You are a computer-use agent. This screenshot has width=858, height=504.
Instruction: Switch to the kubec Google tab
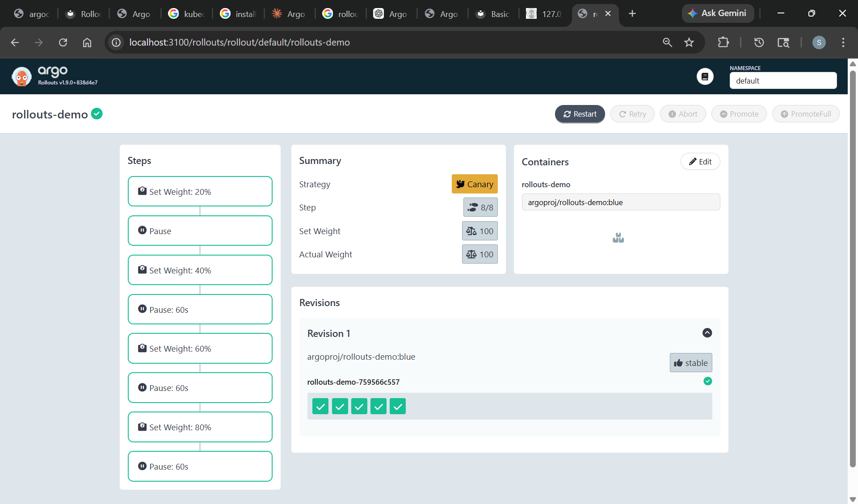(x=186, y=14)
